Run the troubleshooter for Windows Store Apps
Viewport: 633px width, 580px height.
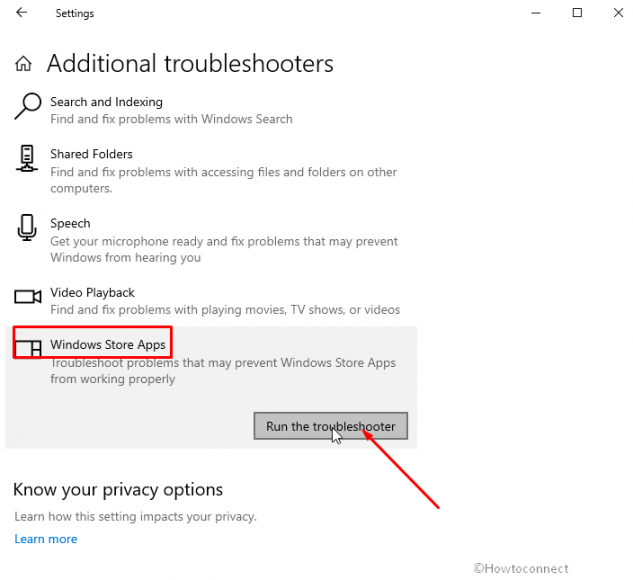331,426
